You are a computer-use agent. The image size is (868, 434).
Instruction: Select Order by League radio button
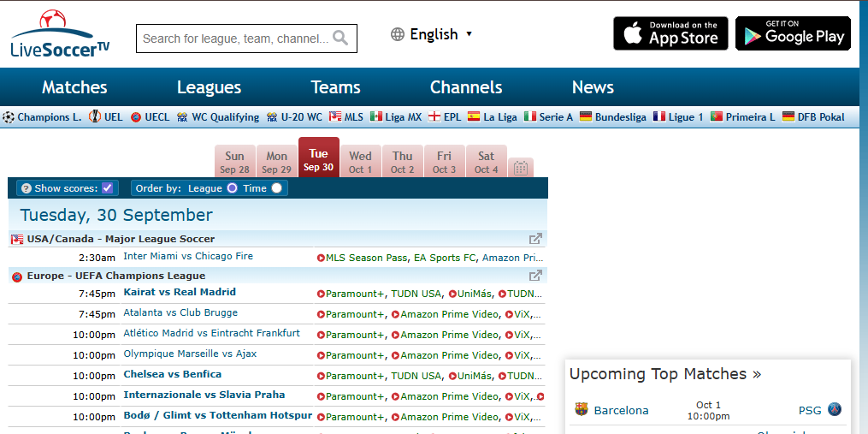click(x=232, y=188)
